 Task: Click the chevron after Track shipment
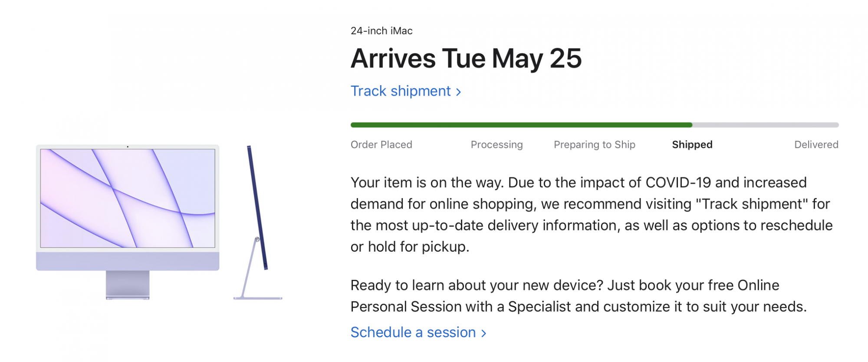[x=458, y=92]
